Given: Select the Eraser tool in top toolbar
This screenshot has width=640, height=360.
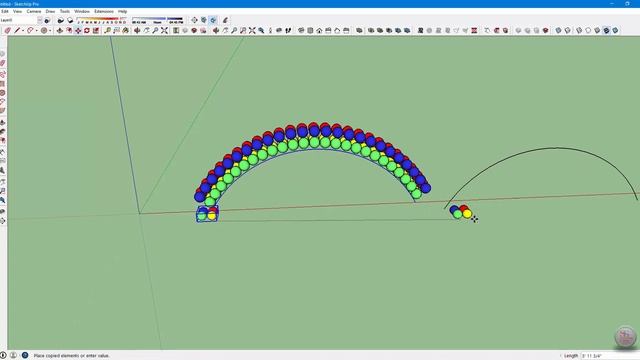Looking at the screenshot, I should tap(7, 30).
